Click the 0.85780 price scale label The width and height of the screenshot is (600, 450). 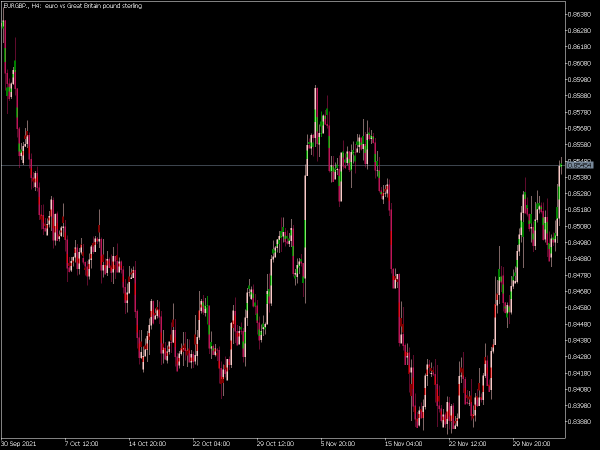[579, 112]
